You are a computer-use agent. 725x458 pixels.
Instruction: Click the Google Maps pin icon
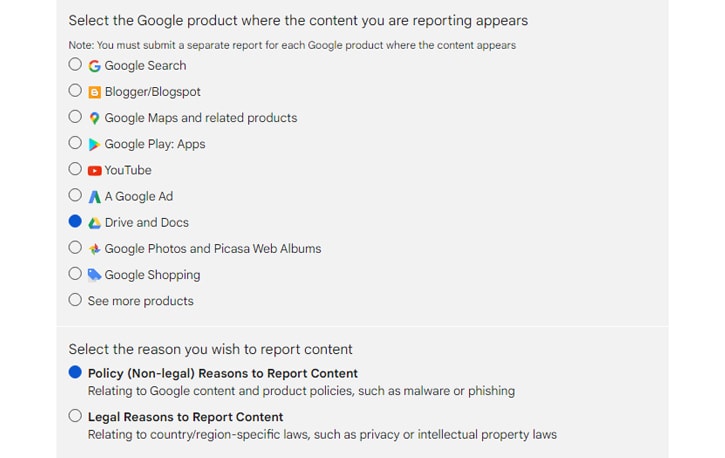[x=94, y=118]
